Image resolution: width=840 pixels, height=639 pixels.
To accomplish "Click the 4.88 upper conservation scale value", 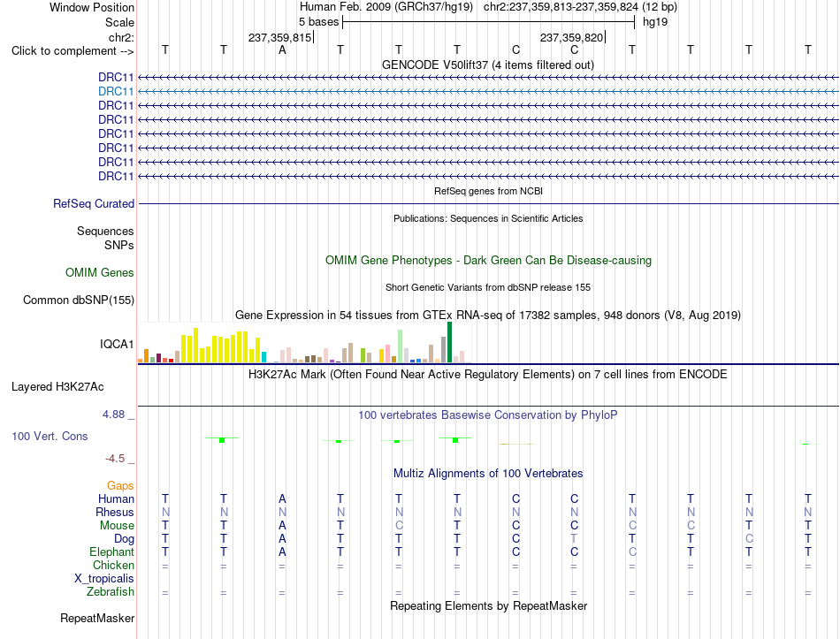I will tap(113, 414).
